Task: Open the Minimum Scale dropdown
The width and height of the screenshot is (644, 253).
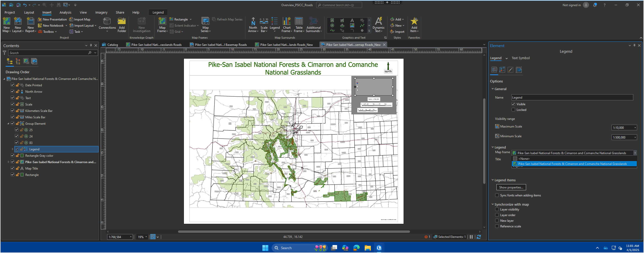Action: pos(635,138)
